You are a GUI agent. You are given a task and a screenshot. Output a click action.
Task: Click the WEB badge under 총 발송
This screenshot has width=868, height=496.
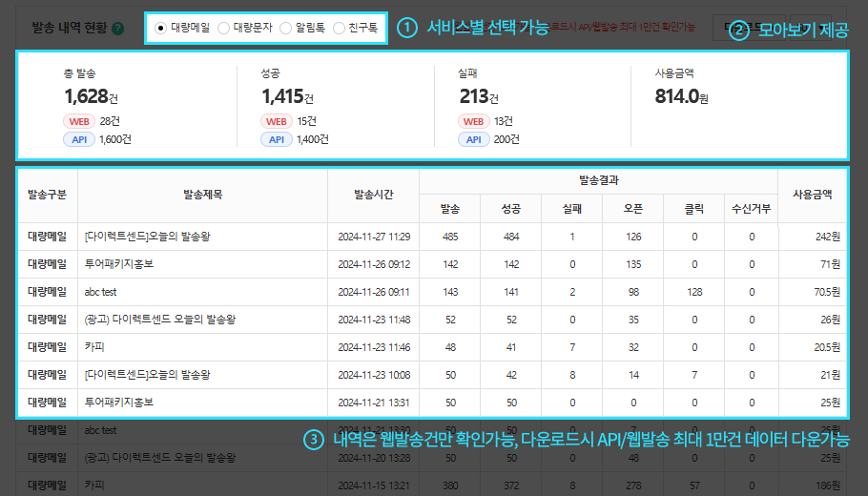(x=79, y=121)
